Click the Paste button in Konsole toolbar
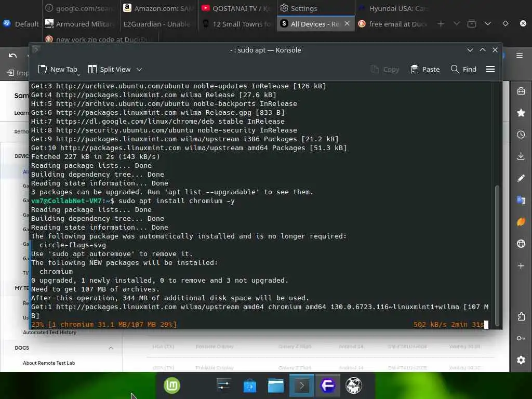The image size is (532, 399). pyautogui.click(x=425, y=69)
